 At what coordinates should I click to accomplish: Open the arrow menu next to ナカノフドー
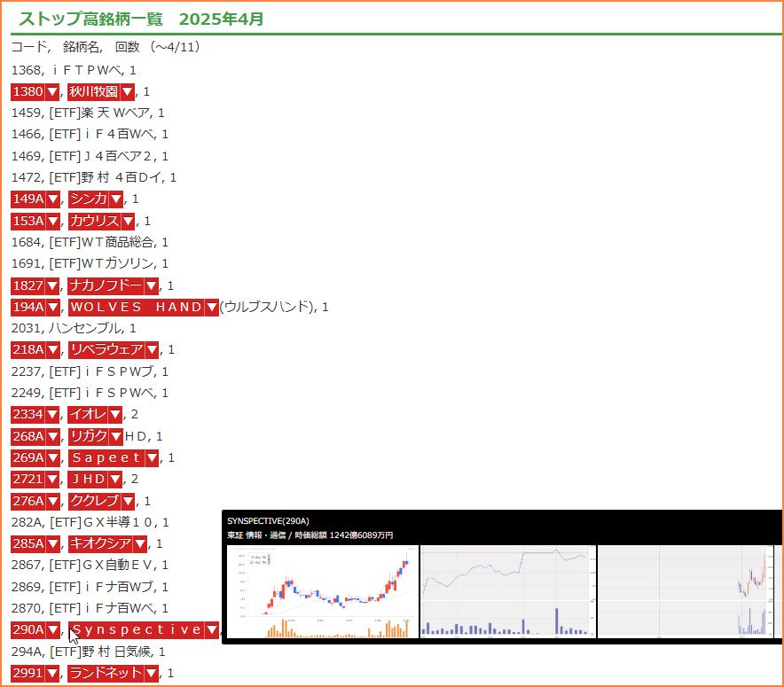coord(152,285)
